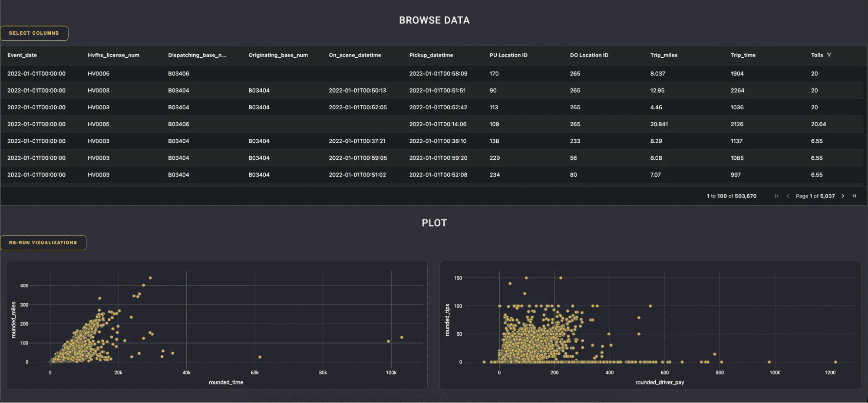Open the Tolls column filter icon
The width and height of the screenshot is (868, 403).
pos(829,55)
